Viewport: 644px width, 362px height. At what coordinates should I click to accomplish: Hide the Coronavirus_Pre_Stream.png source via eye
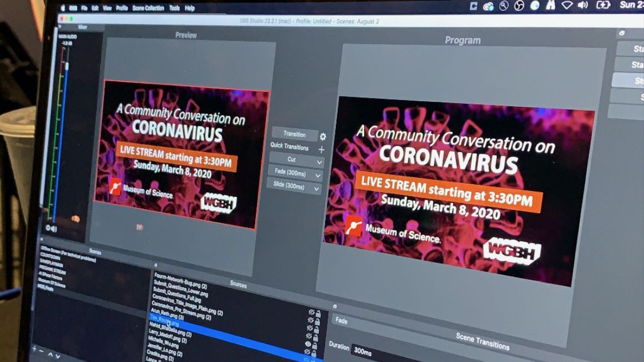(x=308, y=344)
